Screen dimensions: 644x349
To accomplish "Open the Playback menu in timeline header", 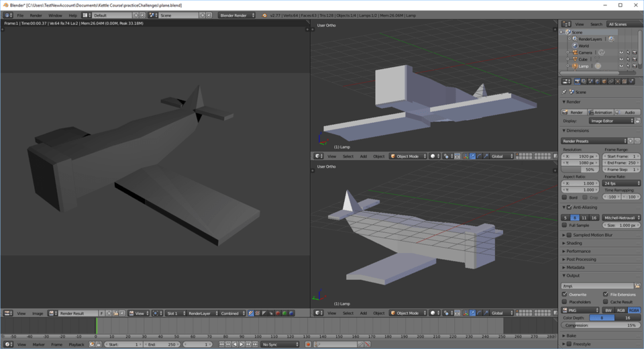I will (x=76, y=344).
